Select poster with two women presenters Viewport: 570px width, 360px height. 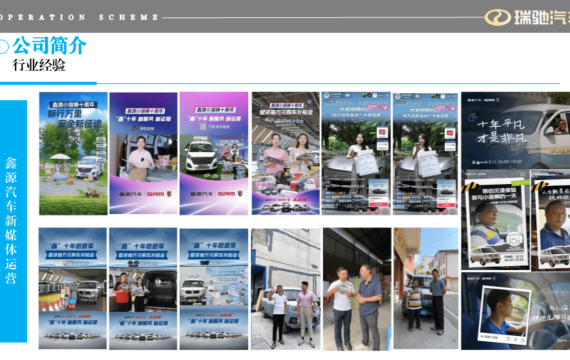[x=286, y=153]
